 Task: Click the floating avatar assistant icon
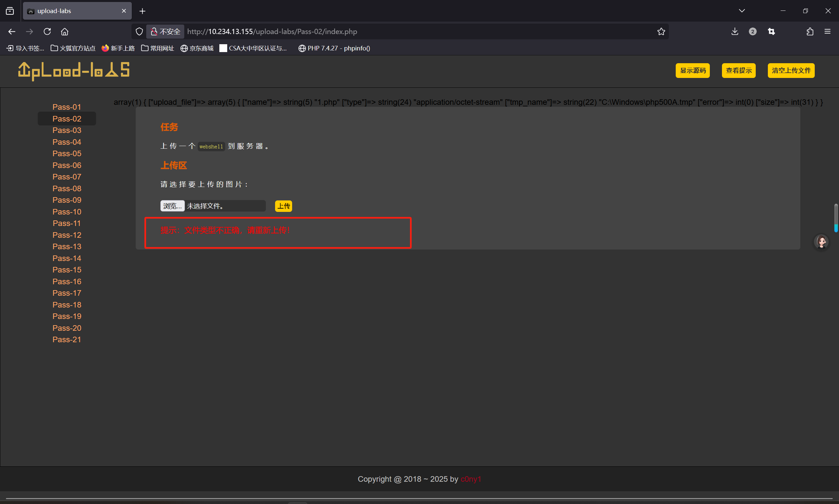point(821,242)
